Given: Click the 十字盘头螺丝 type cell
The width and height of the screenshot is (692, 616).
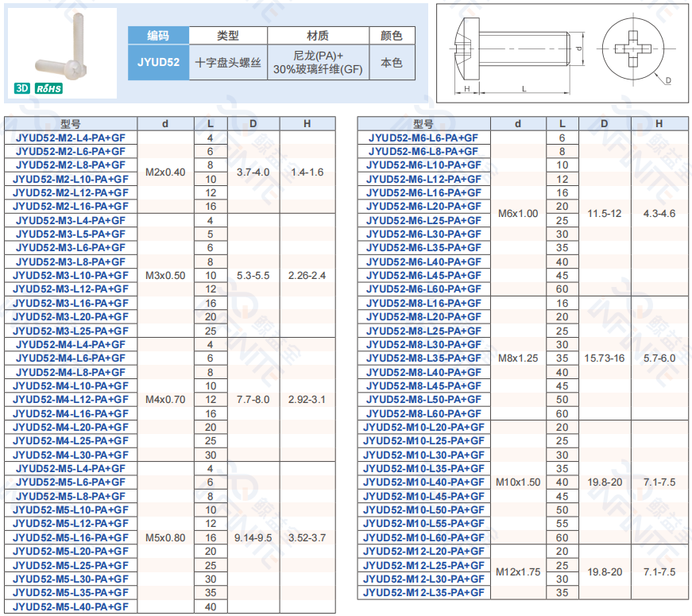Looking at the screenshot, I should coord(228,62).
